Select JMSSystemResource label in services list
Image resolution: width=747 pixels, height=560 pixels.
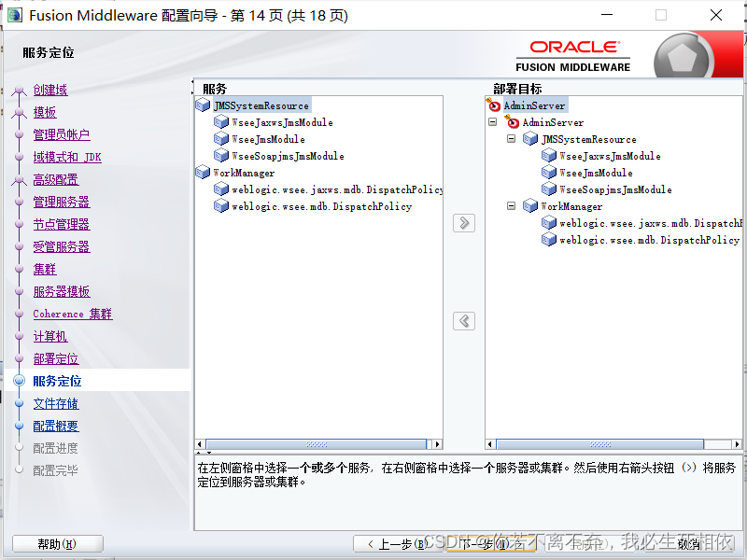point(261,105)
